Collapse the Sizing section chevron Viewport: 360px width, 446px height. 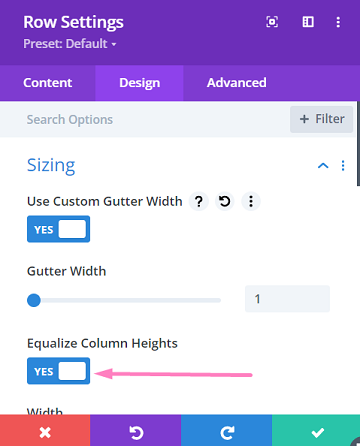pos(323,165)
